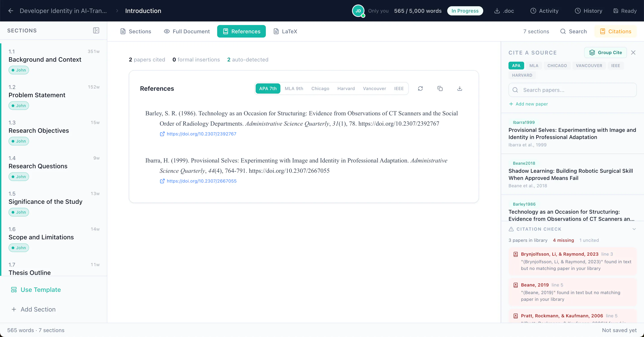Click the document title breadcrumb
Screen dimensions: 644x337
pos(63,11)
